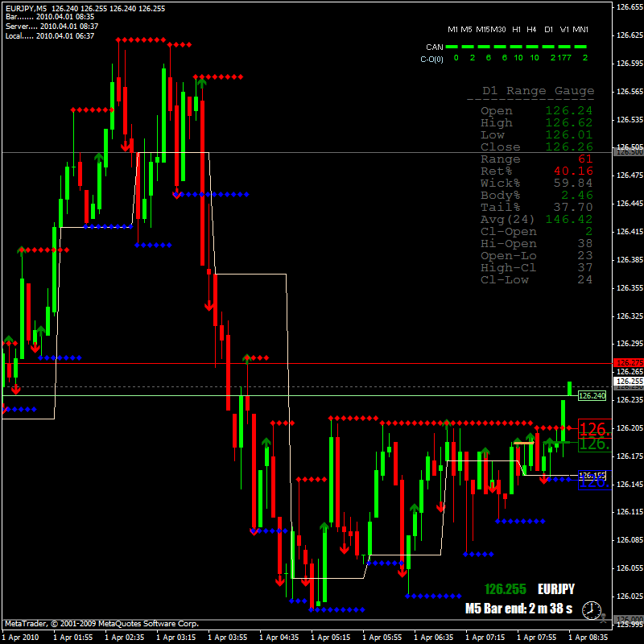Viewport: 644px width, 644px height.
Task: Click the M1 timeframe label
Action: coord(452,30)
